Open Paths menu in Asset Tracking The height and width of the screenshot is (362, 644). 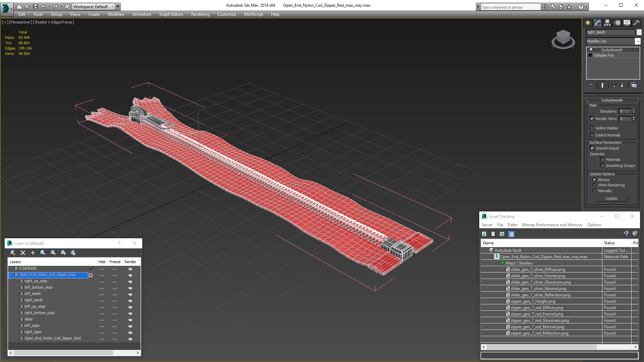(512, 225)
